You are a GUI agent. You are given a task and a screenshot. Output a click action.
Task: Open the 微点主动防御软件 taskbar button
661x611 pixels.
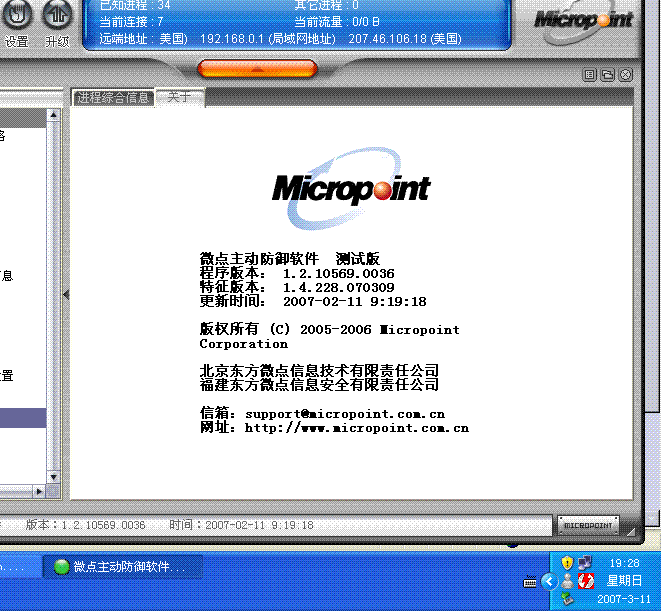(123, 567)
